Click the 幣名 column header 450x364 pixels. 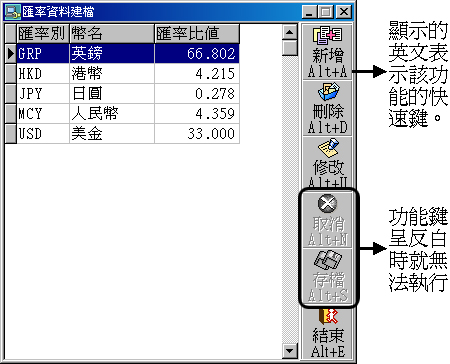click(x=112, y=33)
